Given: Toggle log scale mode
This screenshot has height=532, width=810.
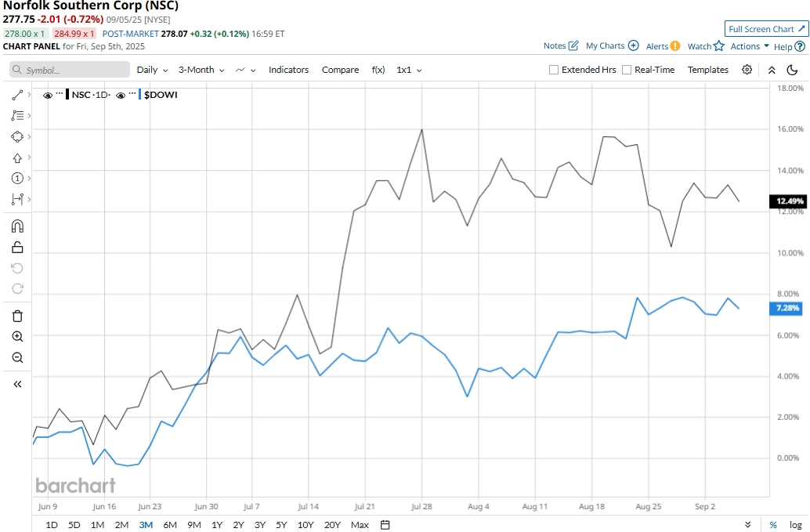Looking at the screenshot, I should tap(796, 525).
